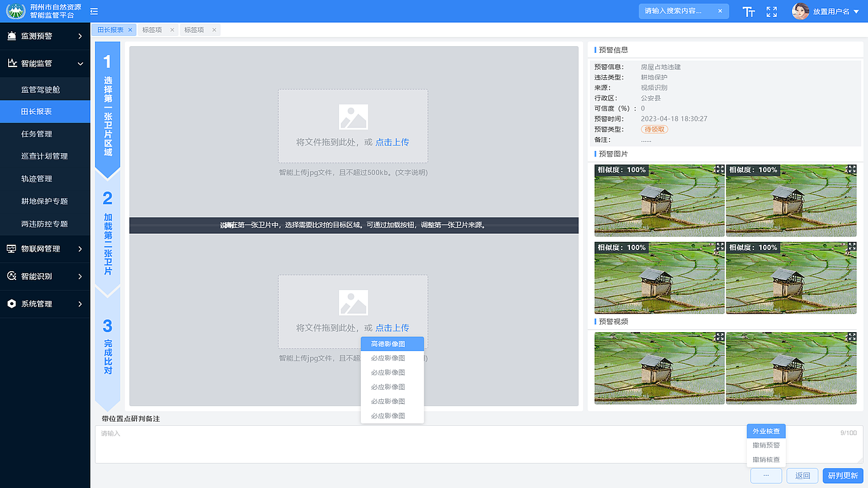Viewport: 868px width, 488px height.
Task: Click the 研判更新 button
Action: (x=844, y=476)
